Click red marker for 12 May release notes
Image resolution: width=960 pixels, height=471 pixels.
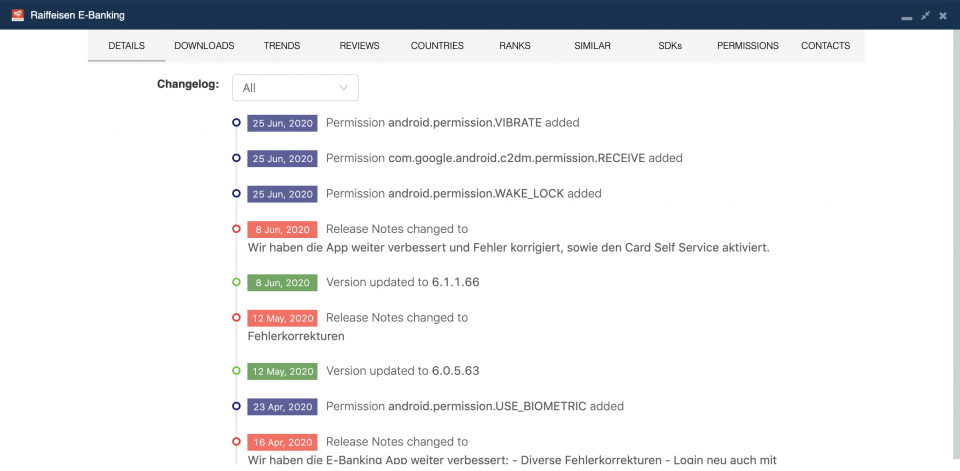(x=236, y=317)
